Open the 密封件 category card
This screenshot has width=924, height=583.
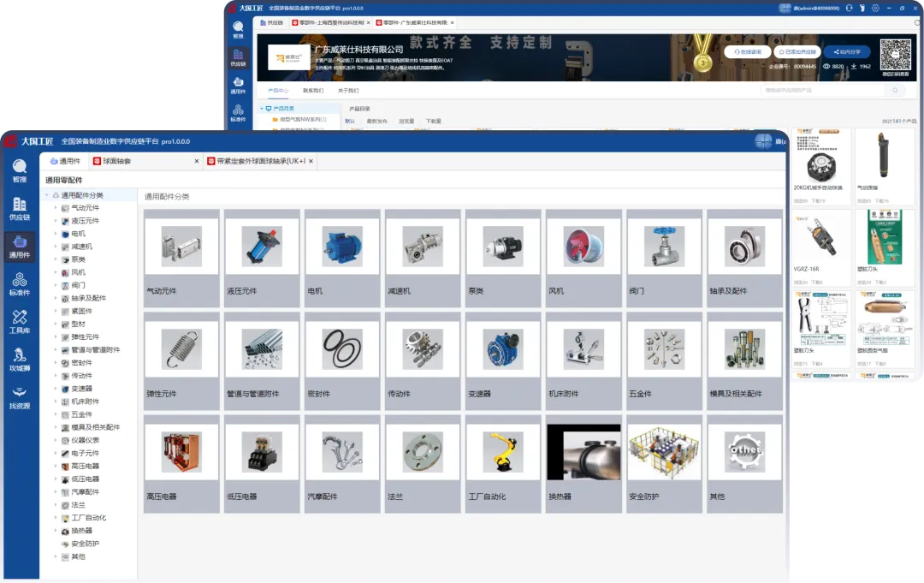[x=342, y=360]
